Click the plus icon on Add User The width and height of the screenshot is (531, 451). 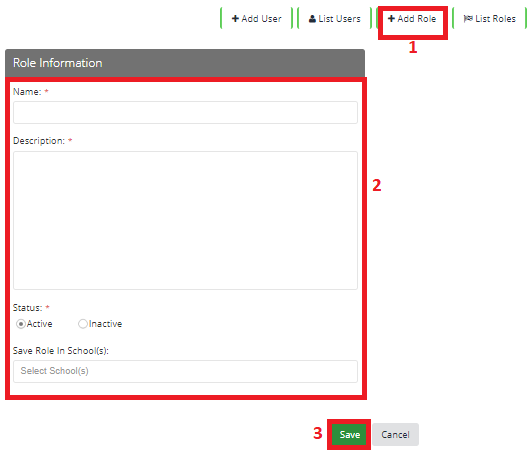pyautogui.click(x=235, y=19)
